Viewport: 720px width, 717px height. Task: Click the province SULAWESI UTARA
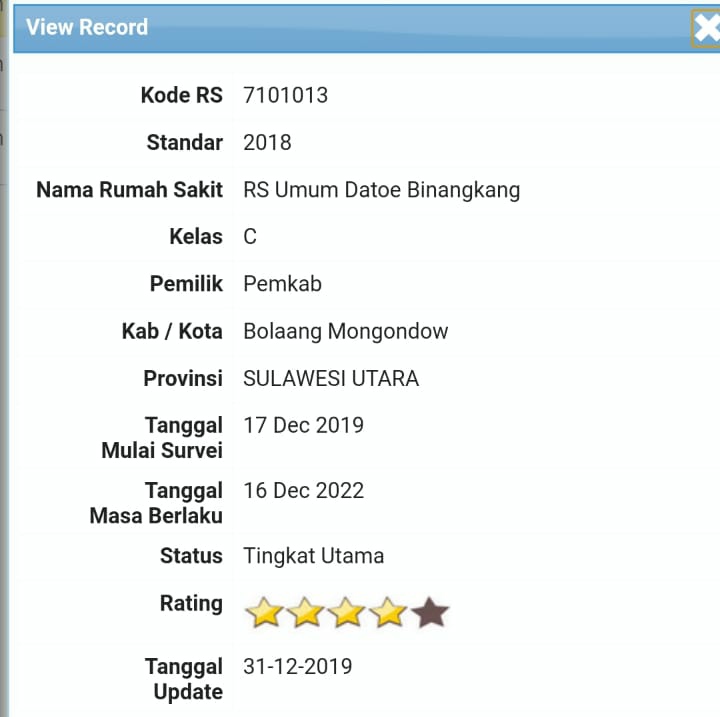pyautogui.click(x=330, y=378)
